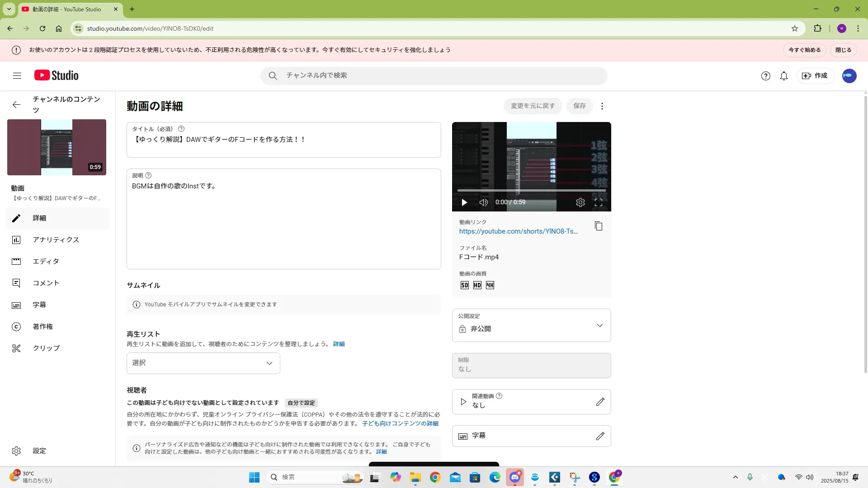
Task: Open the hamburger menu next to Studio logo
Action: [x=17, y=76]
